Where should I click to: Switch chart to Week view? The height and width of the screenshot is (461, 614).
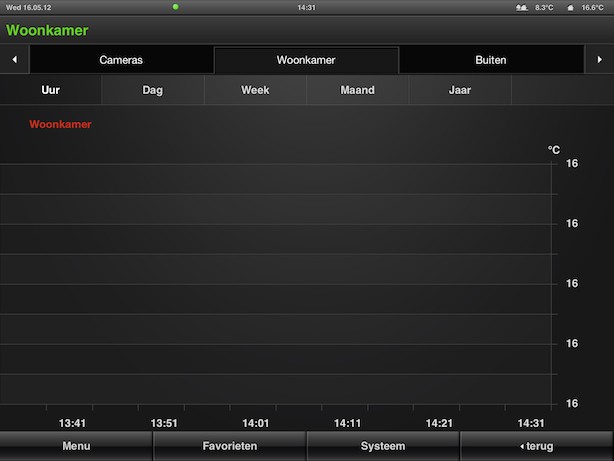point(255,90)
